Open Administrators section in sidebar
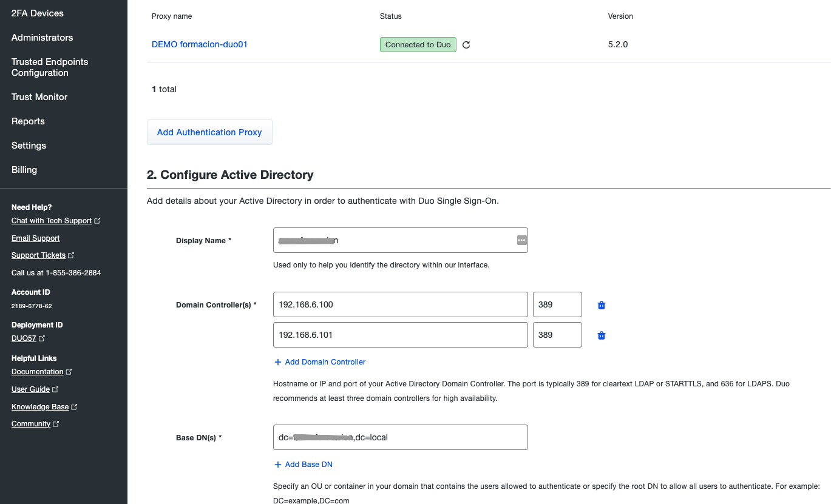The height and width of the screenshot is (504, 831). coord(42,38)
